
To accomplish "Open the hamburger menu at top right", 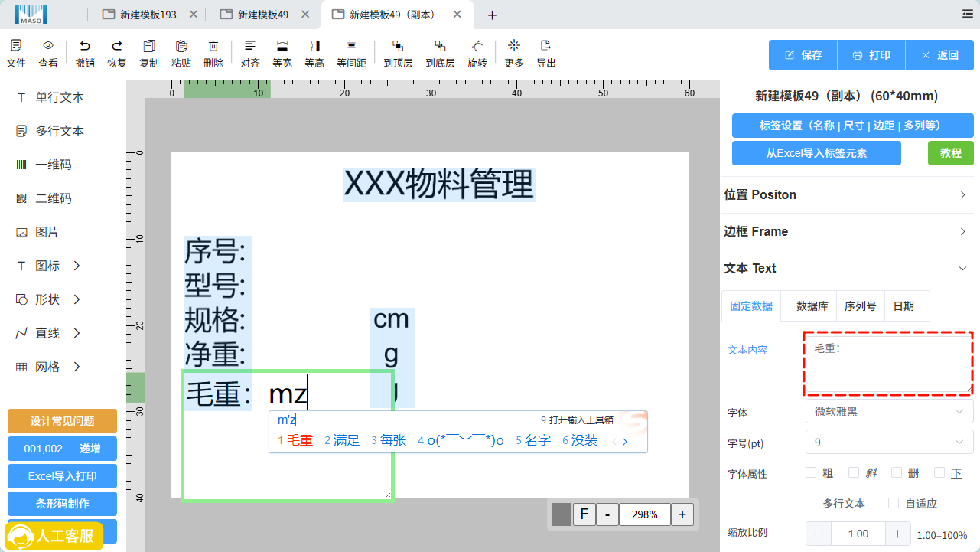I will pos(968,15).
